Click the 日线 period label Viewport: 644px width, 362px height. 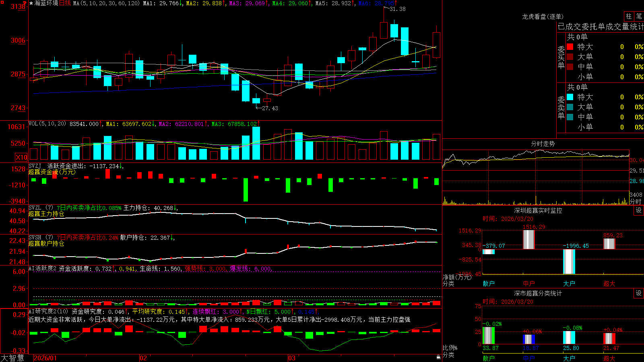pyautogui.click(x=65, y=3)
